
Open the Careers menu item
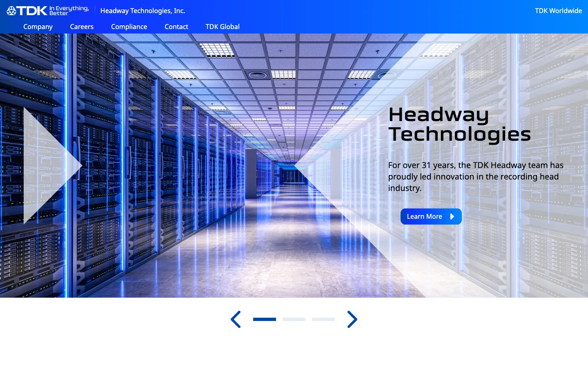(82, 27)
